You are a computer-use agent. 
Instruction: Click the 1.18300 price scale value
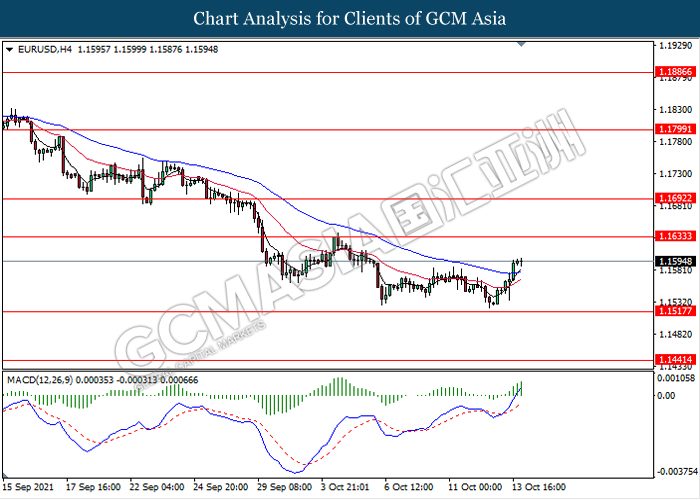[x=675, y=110]
